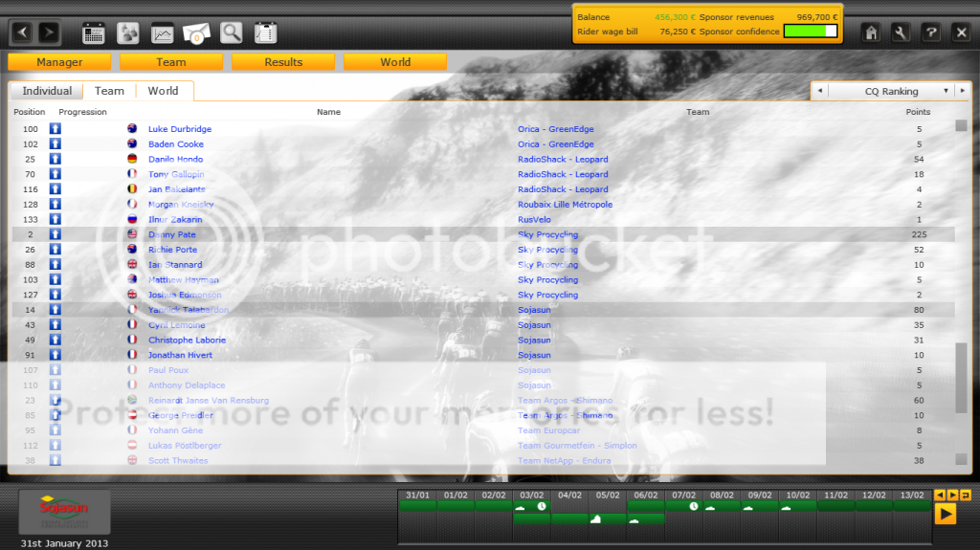
Task: Switch to the Team ranking tab
Action: [109, 91]
